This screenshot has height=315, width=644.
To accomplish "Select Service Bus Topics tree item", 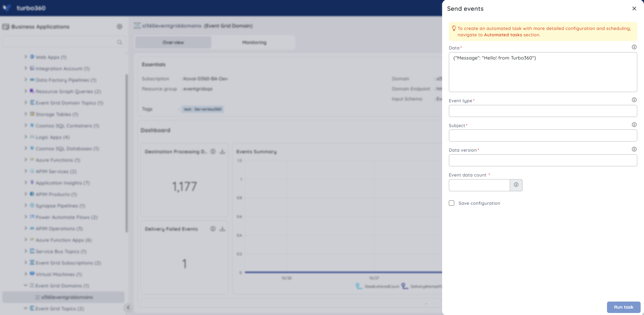I will pos(61,251).
